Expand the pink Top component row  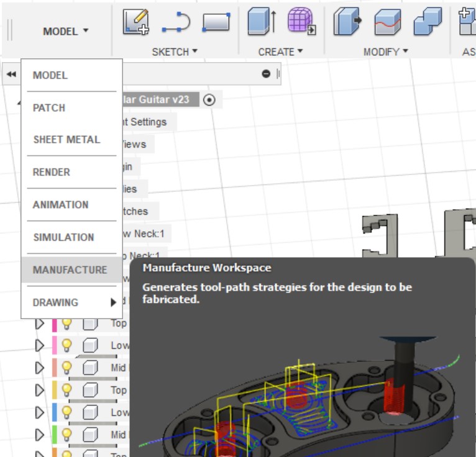point(40,324)
